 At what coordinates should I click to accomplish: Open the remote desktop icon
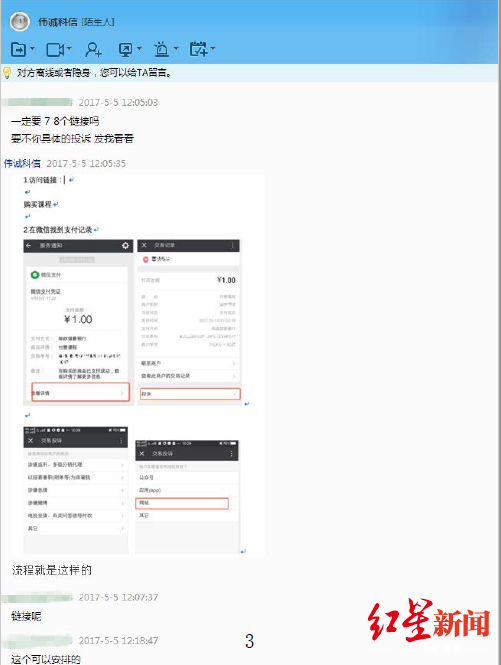click(x=126, y=50)
